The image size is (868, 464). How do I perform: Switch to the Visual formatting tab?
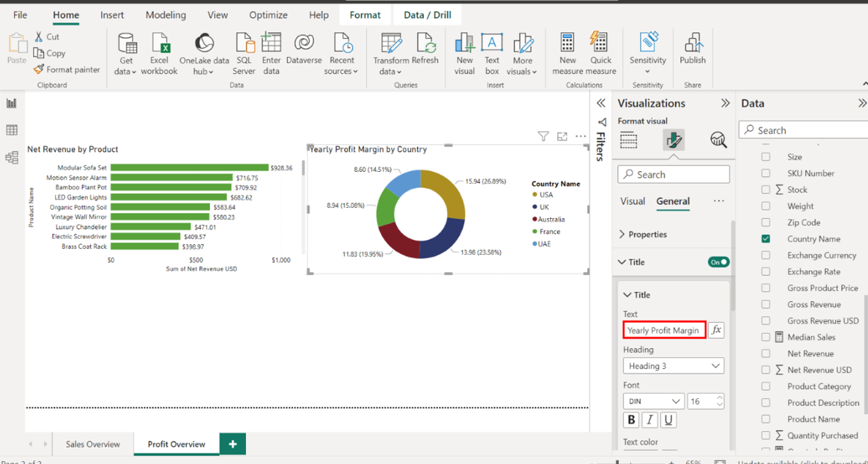(x=632, y=201)
